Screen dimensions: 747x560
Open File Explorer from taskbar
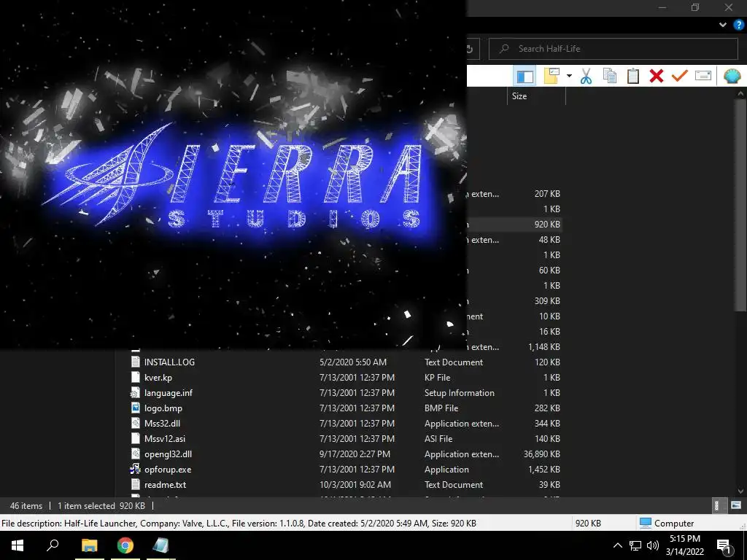tap(89, 545)
